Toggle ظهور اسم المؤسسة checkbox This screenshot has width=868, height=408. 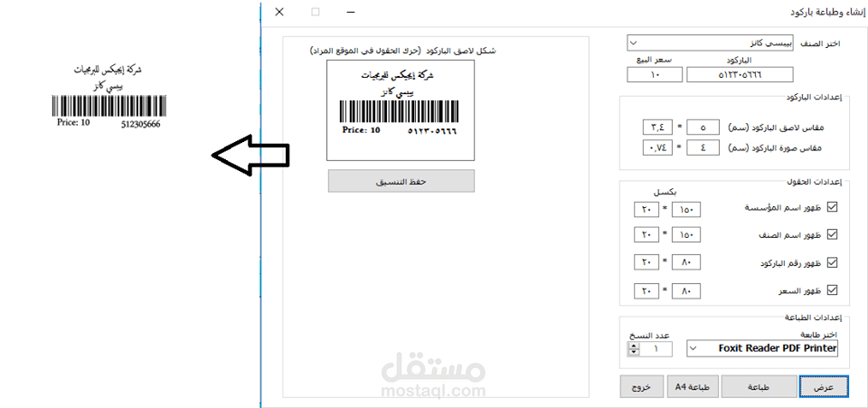(x=832, y=206)
